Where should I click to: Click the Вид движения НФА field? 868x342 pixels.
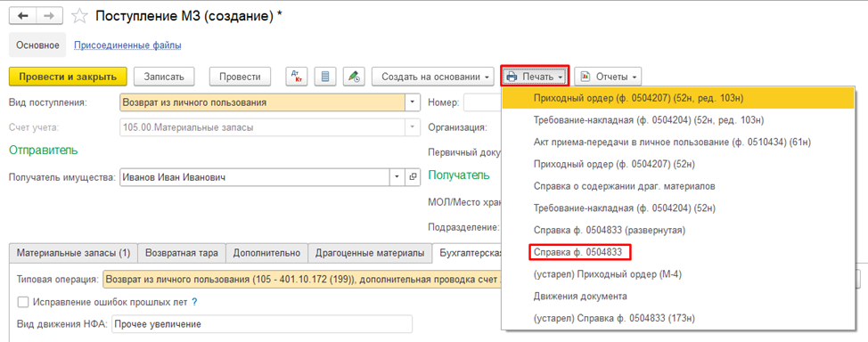[262, 324]
